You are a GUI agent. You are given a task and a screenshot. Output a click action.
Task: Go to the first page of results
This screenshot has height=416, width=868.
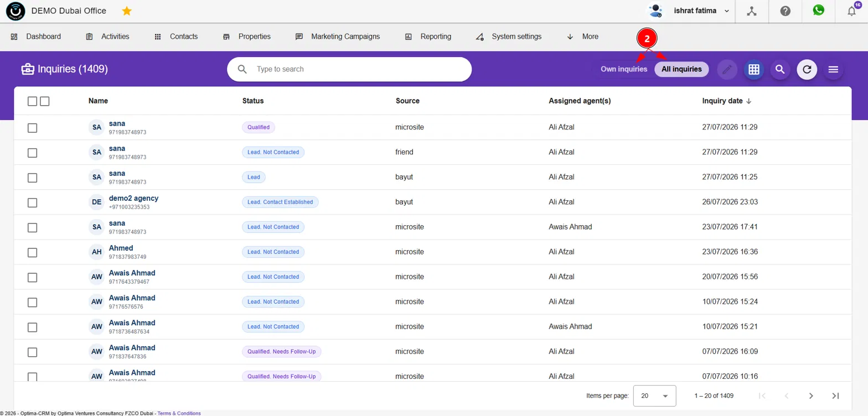point(762,396)
